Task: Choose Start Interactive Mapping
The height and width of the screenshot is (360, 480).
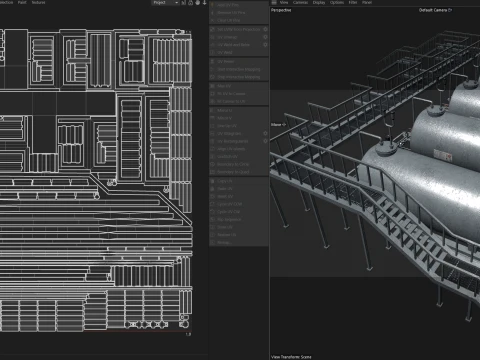Action: 239,69
